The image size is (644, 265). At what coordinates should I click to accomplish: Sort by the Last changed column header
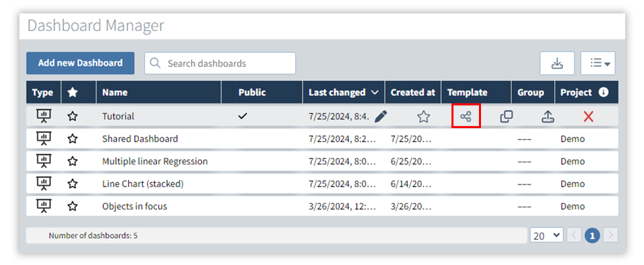(343, 93)
